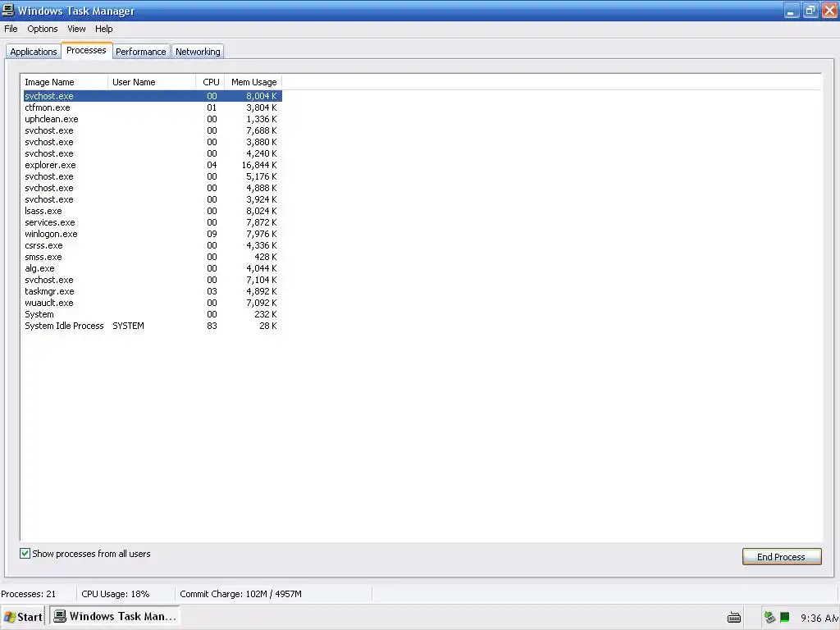This screenshot has width=840, height=630.
Task: Minimize the Task Manager window
Action: [x=792, y=11]
